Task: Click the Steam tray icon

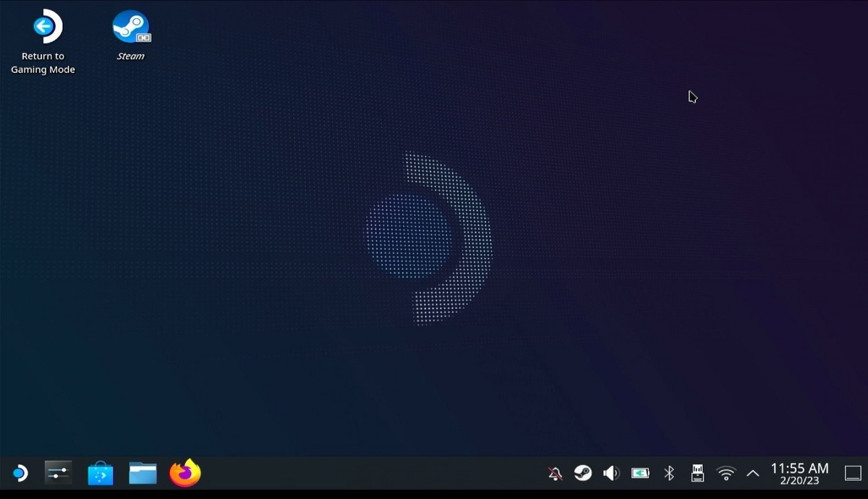Action: 582,474
